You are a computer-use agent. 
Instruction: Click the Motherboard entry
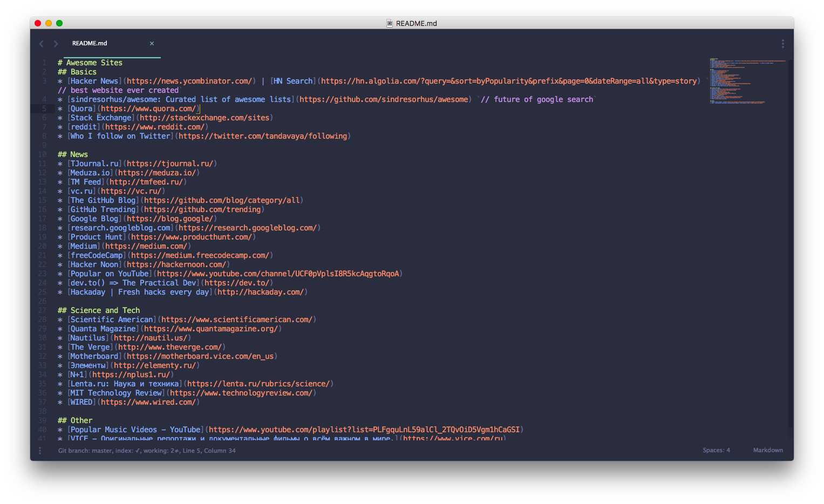pos(167,356)
